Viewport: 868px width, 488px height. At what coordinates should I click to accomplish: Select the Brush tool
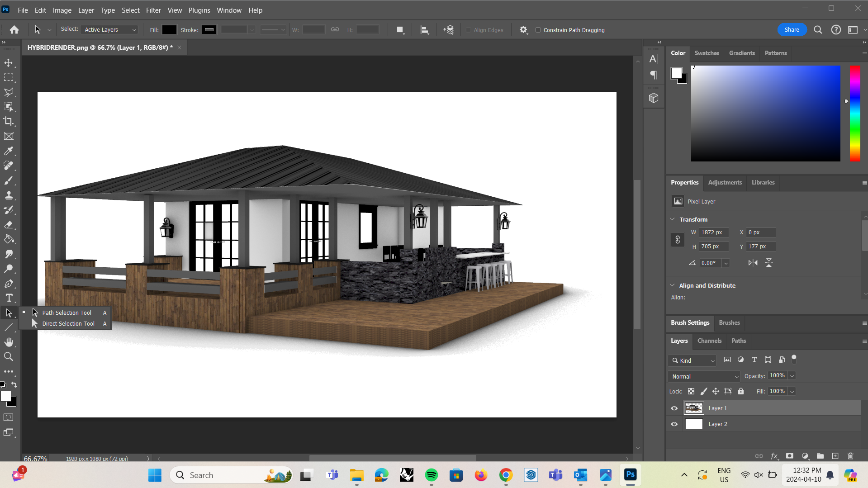pos(9,180)
